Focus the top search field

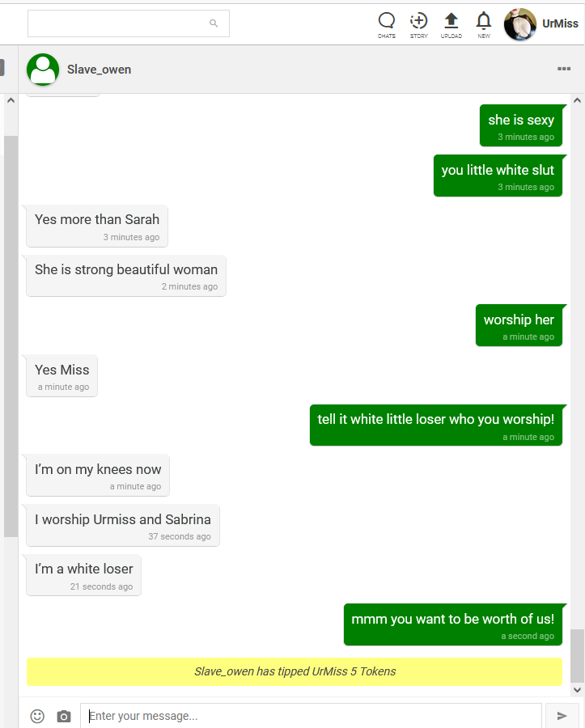[x=128, y=23]
